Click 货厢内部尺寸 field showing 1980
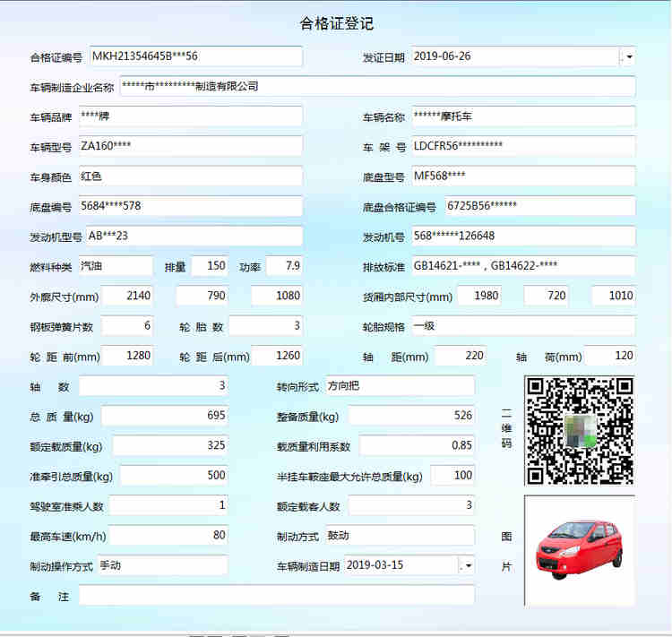 point(479,297)
